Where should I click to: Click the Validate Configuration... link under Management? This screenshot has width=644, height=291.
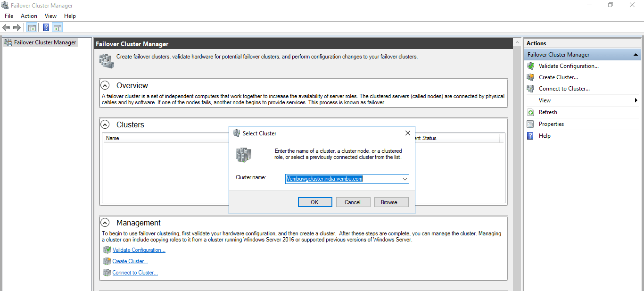pos(139,250)
